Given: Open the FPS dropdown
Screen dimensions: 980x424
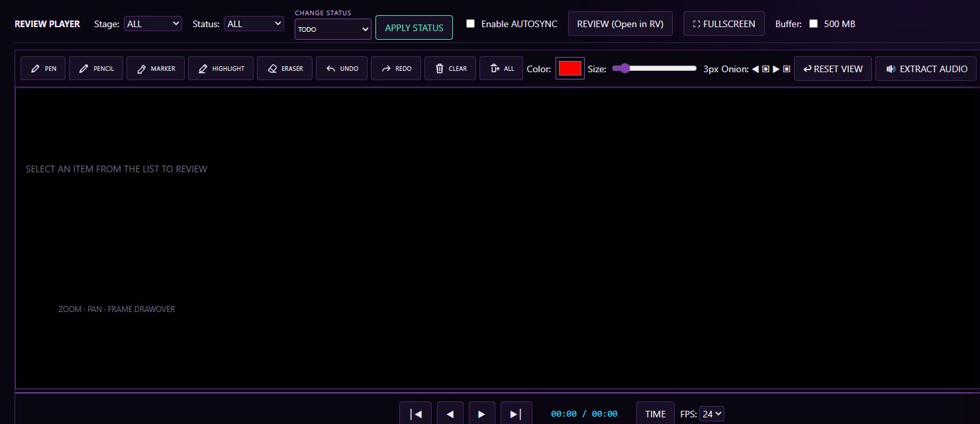Looking at the screenshot, I should 712,414.
